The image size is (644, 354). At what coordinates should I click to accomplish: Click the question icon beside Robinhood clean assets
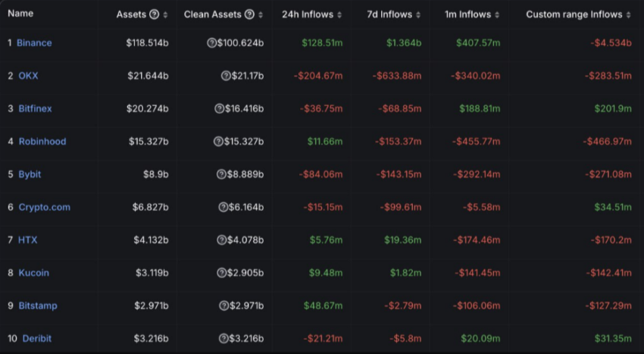click(x=218, y=142)
